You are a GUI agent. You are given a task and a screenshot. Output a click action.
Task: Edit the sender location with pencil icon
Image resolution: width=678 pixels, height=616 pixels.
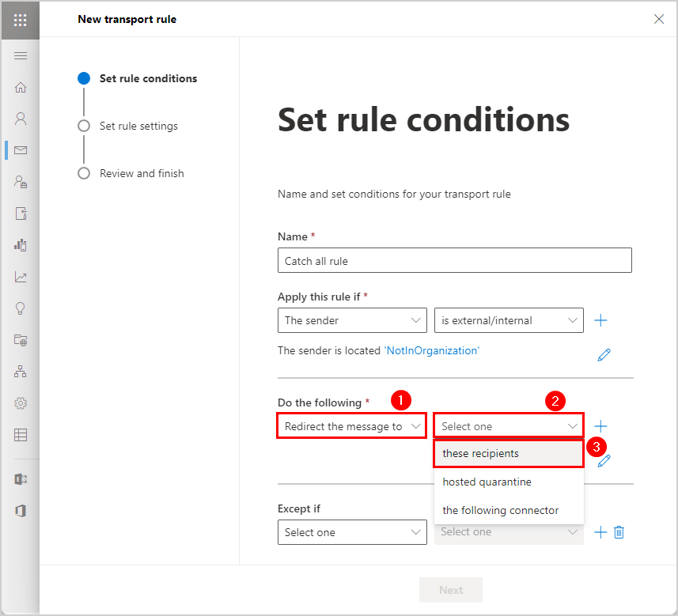click(x=604, y=355)
